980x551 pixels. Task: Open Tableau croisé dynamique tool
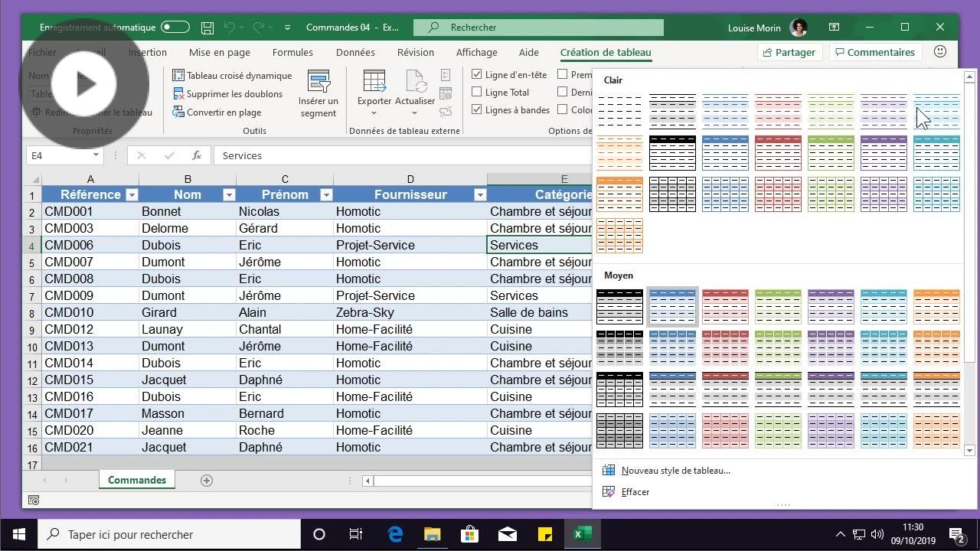(232, 75)
